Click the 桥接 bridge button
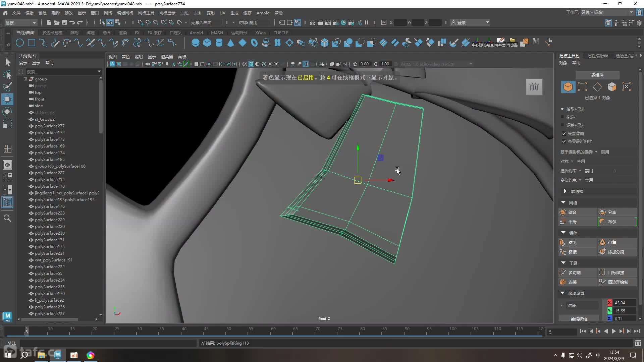Viewport: 644px width, 362px height. coord(578,252)
